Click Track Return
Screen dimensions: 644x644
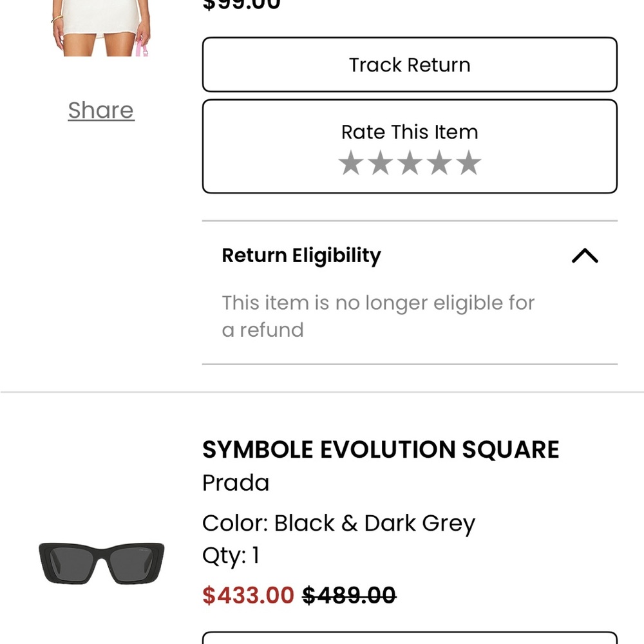point(410,64)
